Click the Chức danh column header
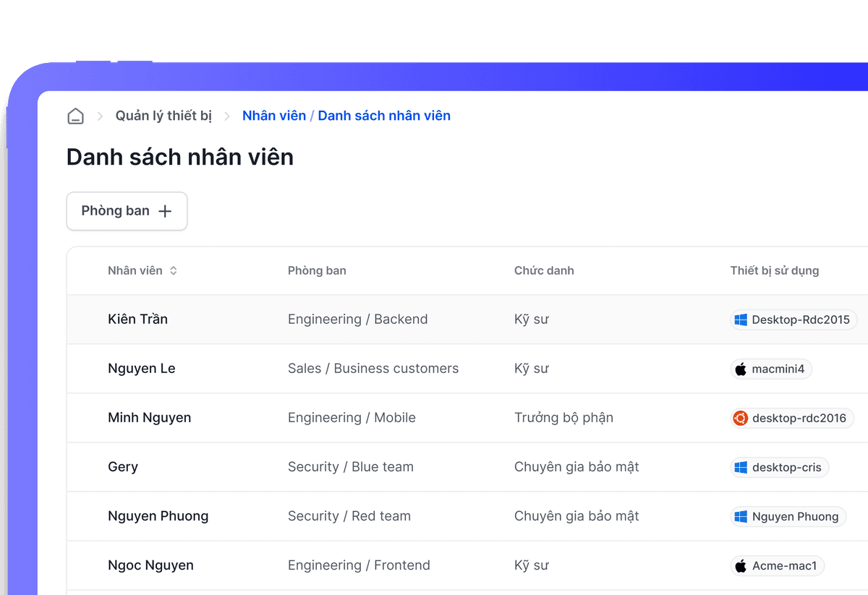This screenshot has width=868, height=595. point(544,271)
